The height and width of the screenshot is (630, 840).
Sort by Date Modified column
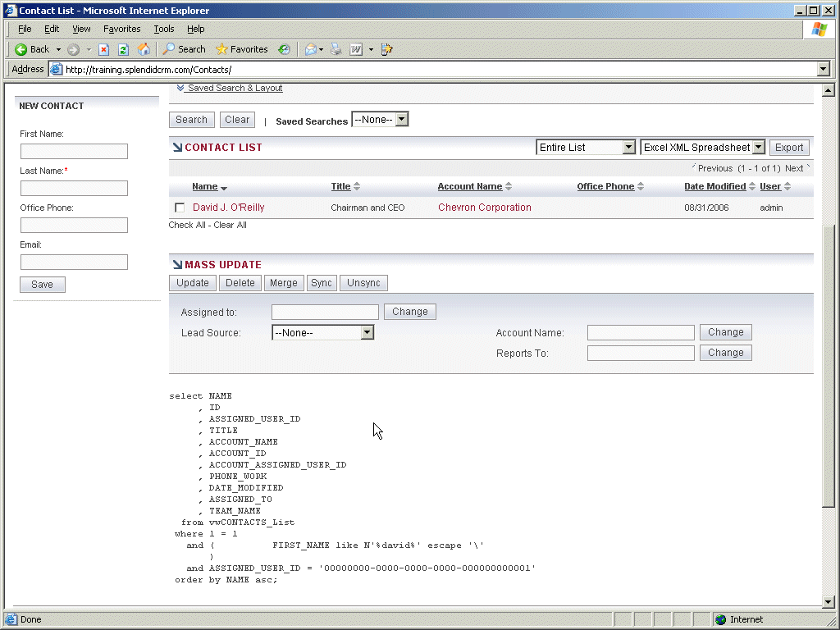(x=714, y=186)
